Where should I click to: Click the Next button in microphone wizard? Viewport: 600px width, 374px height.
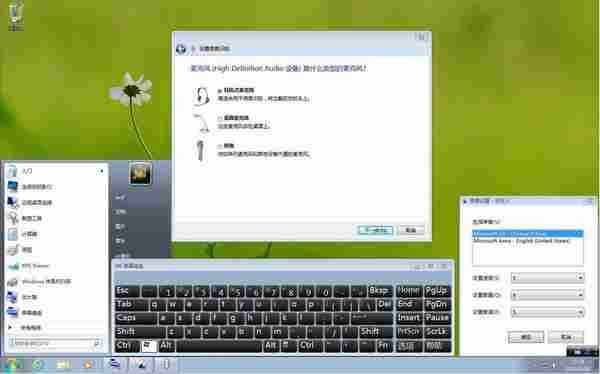375,230
